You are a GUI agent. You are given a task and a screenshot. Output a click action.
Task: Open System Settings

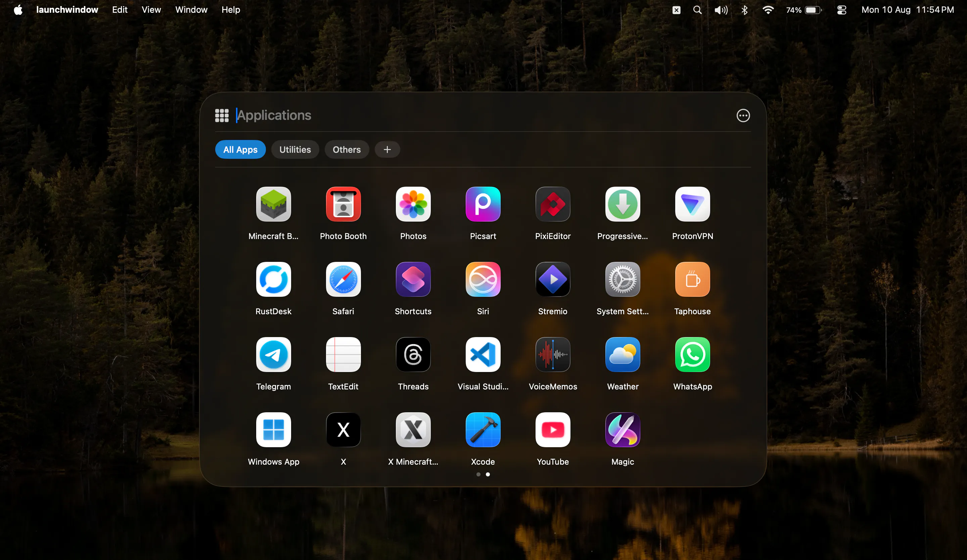click(623, 279)
